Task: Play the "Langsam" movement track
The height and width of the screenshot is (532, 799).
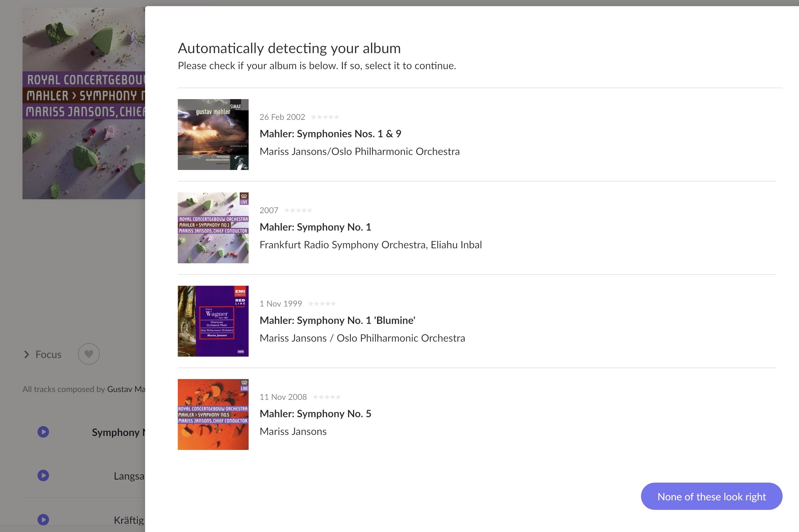Action: 43,475
